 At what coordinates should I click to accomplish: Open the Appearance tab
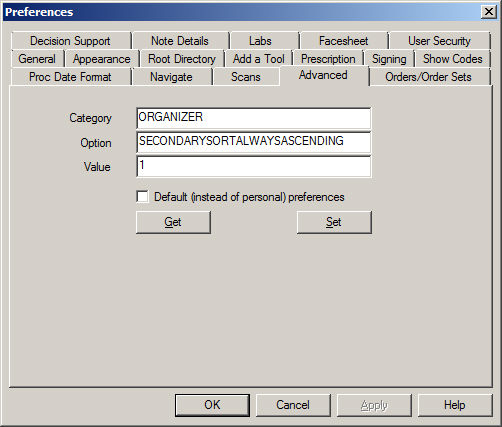(x=102, y=59)
